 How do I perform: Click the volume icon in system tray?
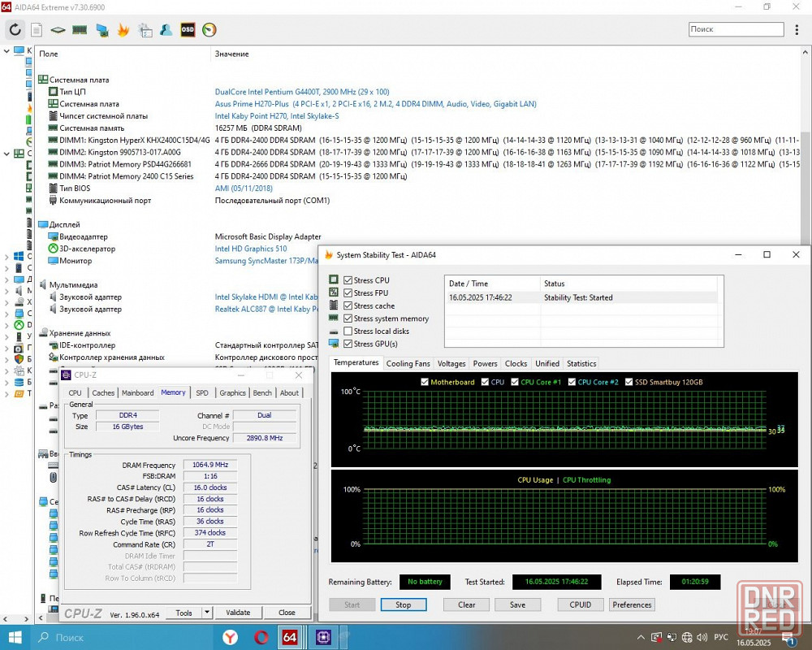[x=702, y=637]
